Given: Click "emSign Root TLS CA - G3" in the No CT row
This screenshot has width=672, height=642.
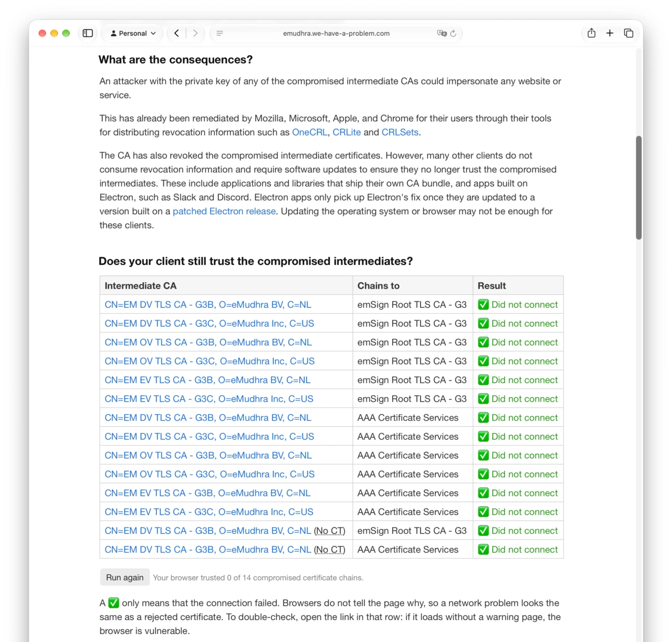Looking at the screenshot, I should (412, 531).
